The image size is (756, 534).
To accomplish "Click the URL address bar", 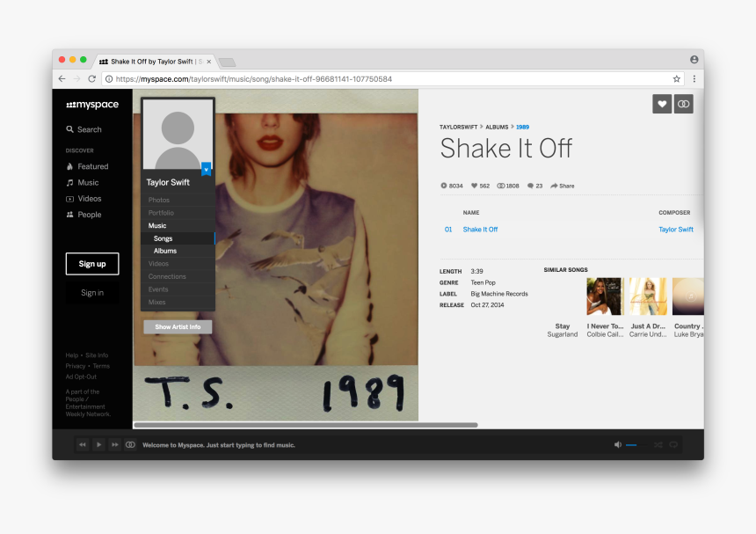I will 392,78.
